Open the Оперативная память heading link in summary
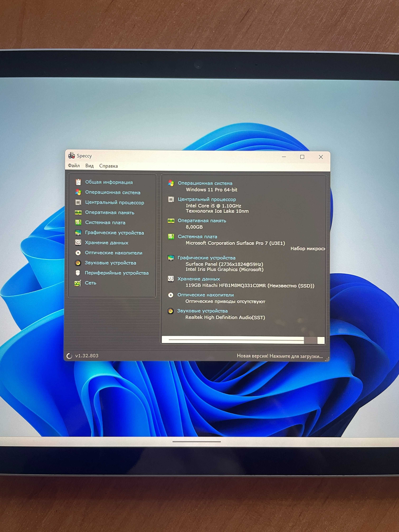Viewport: 399px width, 532px height. 202,220
